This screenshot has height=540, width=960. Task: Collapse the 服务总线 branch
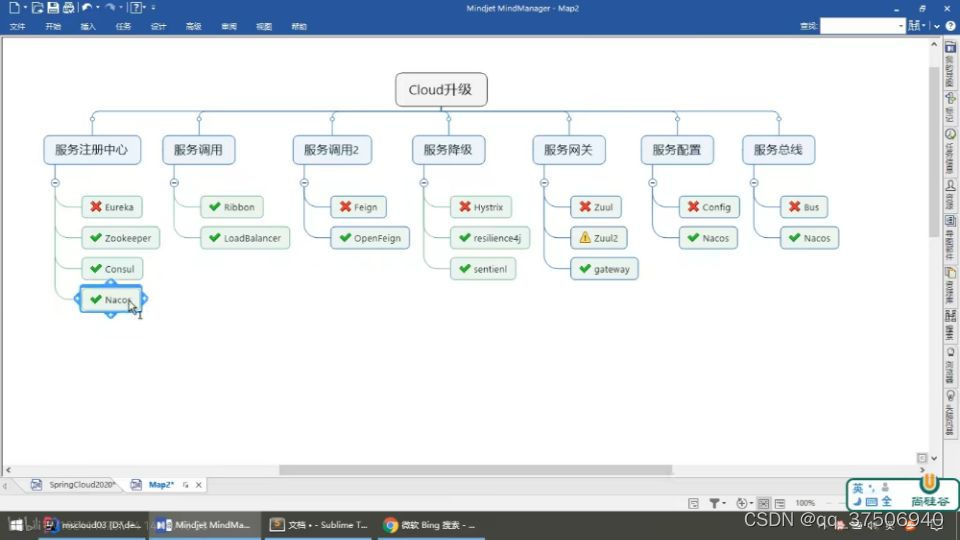tap(754, 182)
